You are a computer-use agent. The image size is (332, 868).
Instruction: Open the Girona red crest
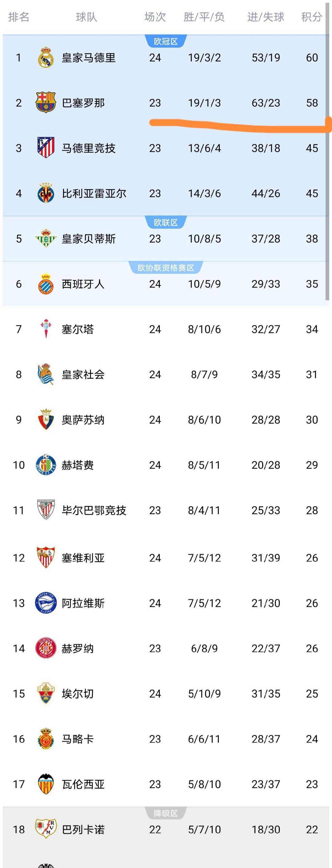point(45,648)
